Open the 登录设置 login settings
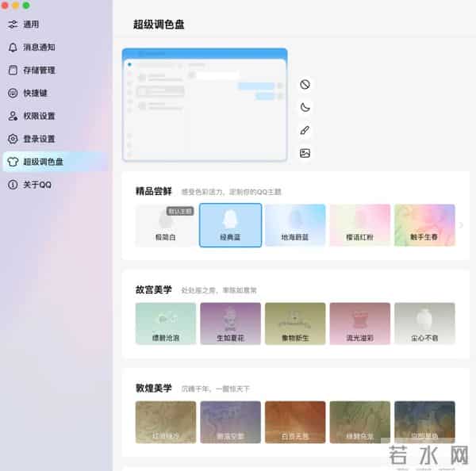Screen dimensions: 476x471 pos(55,139)
